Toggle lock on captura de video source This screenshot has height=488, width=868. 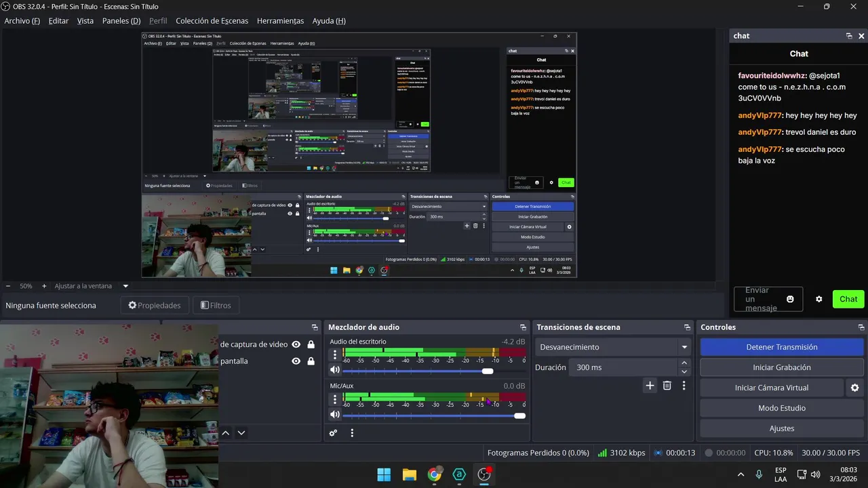(311, 344)
